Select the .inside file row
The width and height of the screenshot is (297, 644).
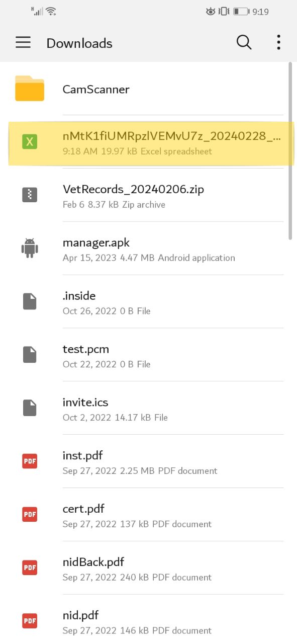pos(148,302)
